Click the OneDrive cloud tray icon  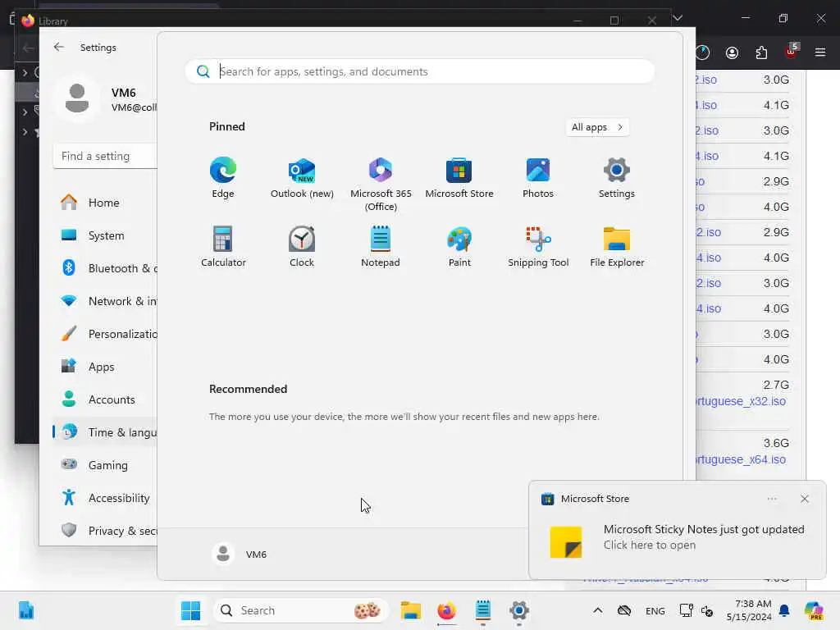pyautogui.click(x=624, y=610)
